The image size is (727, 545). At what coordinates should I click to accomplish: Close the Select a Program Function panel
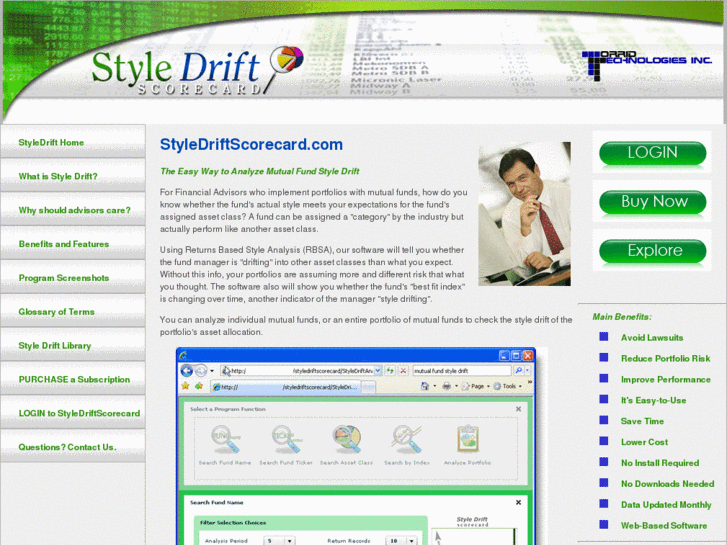click(x=518, y=409)
